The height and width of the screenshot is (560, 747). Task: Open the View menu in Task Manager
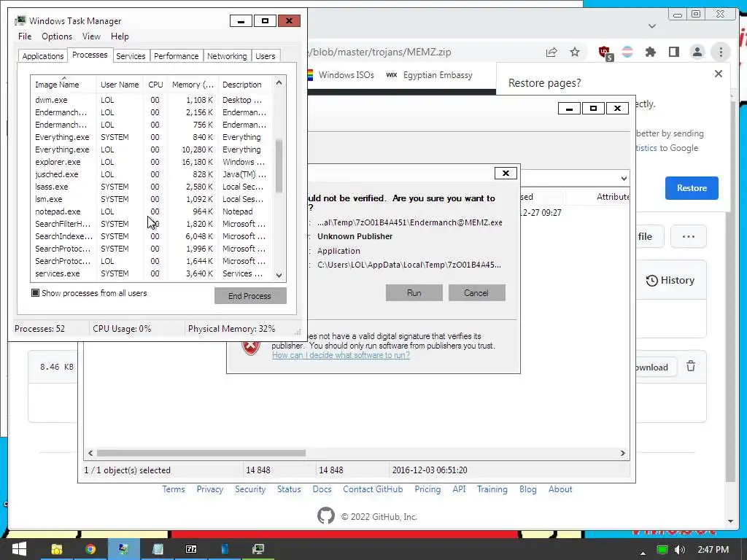coord(91,36)
